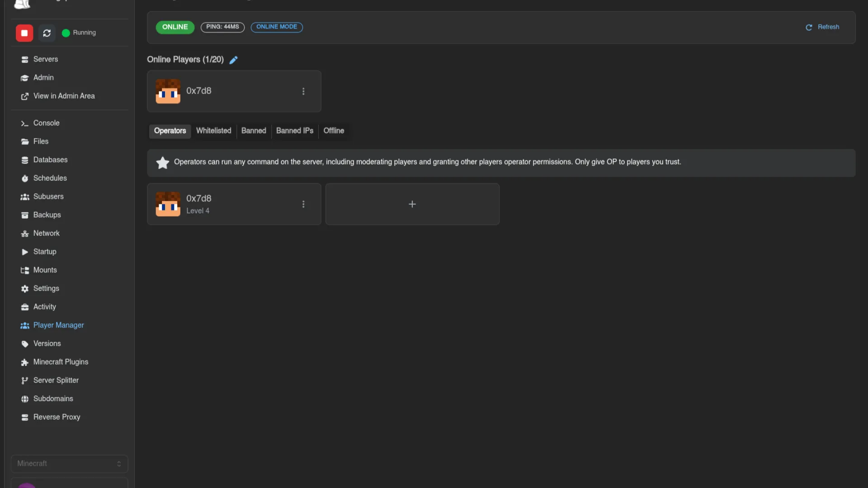
Task: Click the ONLINE MODE badge
Action: click(277, 27)
